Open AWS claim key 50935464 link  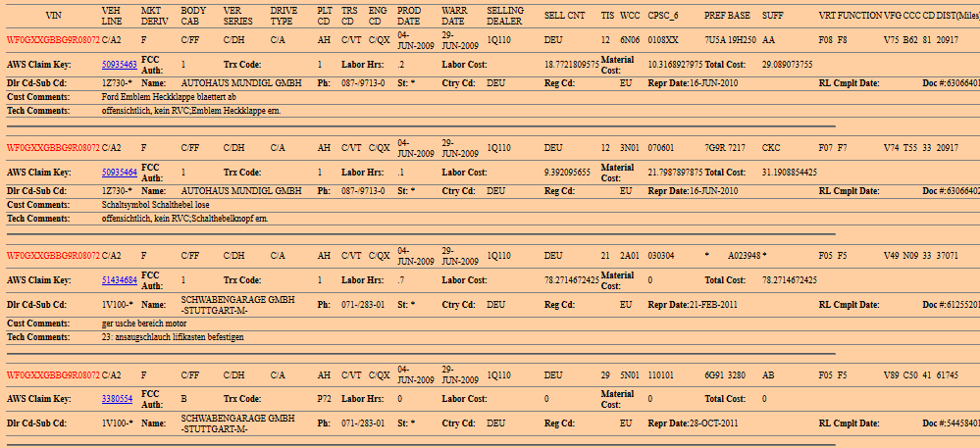click(x=119, y=172)
